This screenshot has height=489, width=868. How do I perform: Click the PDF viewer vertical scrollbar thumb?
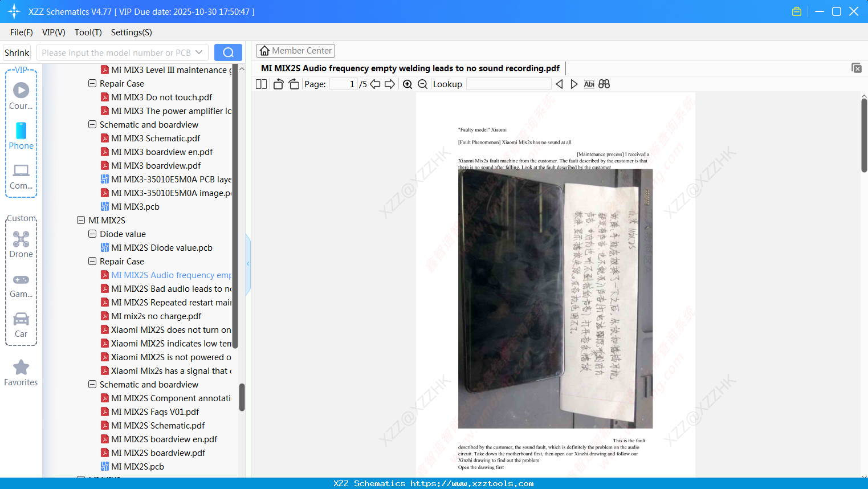pyautogui.click(x=864, y=135)
